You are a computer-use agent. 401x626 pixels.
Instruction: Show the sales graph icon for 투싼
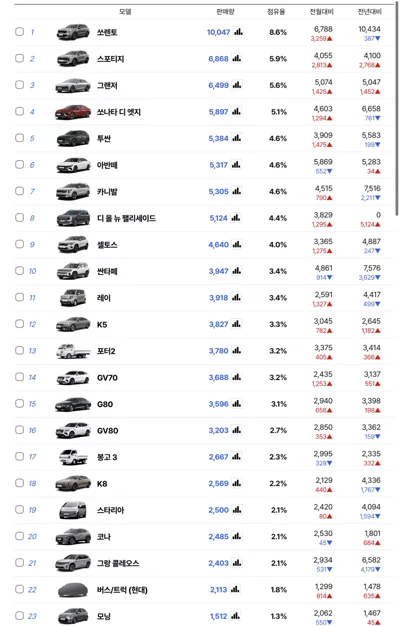tap(237, 138)
